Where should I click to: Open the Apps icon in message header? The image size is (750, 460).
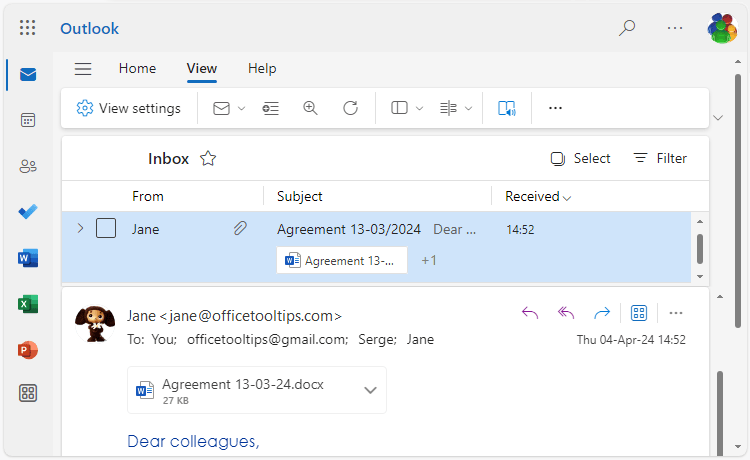[639, 313]
